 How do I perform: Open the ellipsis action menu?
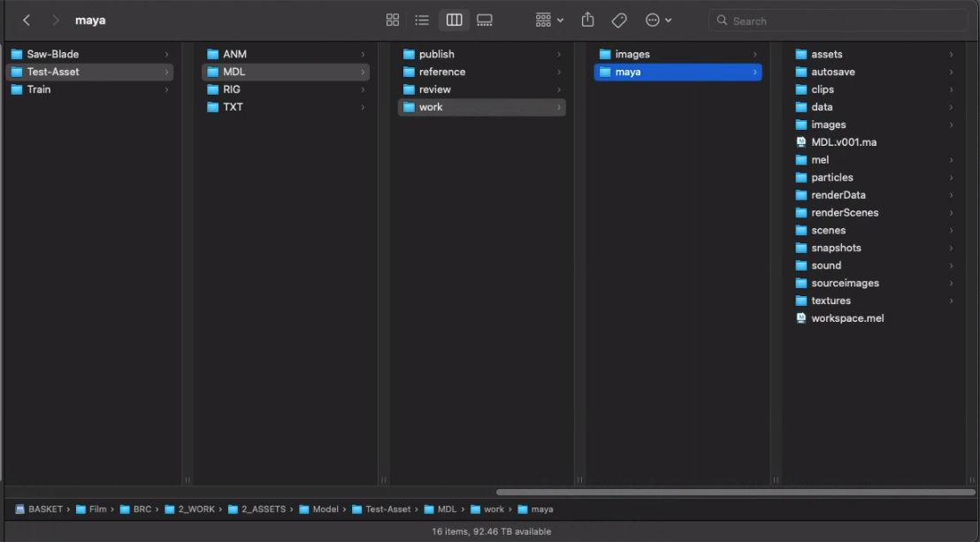point(658,20)
